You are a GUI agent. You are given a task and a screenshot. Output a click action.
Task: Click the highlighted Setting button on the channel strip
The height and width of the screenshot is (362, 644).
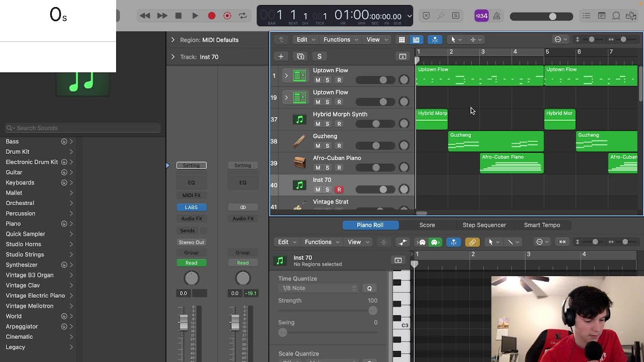191,165
